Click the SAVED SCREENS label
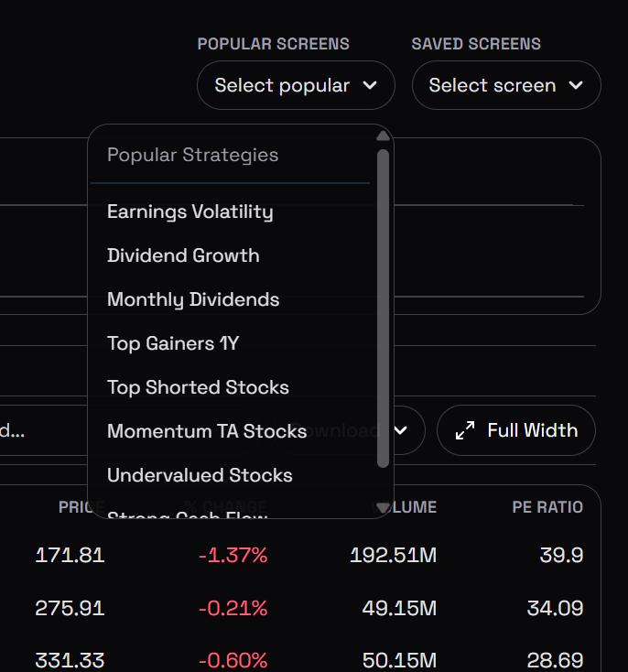This screenshot has height=672, width=628. click(476, 44)
